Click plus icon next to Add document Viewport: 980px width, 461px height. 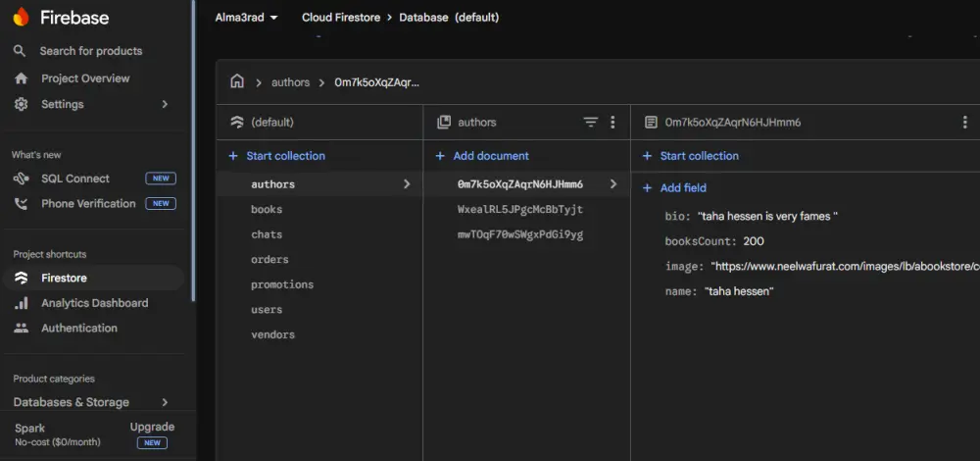tap(440, 156)
